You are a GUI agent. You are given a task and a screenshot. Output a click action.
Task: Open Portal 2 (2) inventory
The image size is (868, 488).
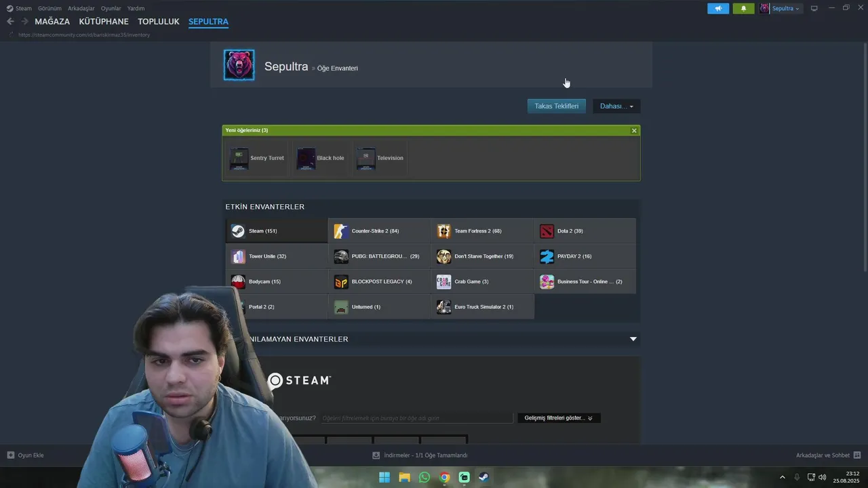277,307
